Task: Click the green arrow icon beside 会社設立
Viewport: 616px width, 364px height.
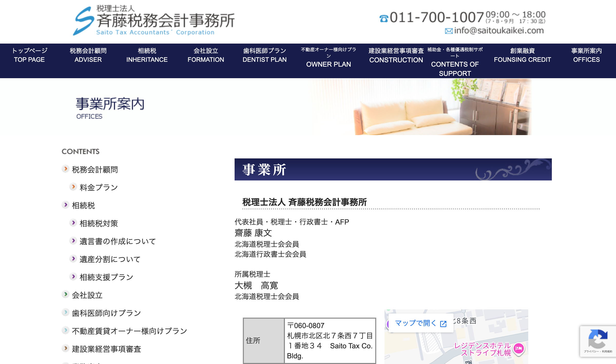Action: coord(66,294)
